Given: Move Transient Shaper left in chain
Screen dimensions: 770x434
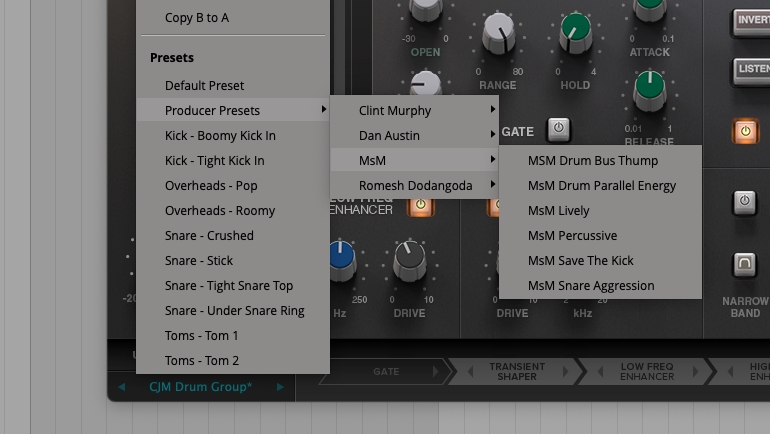Looking at the screenshot, I should (x=470, y=372).
